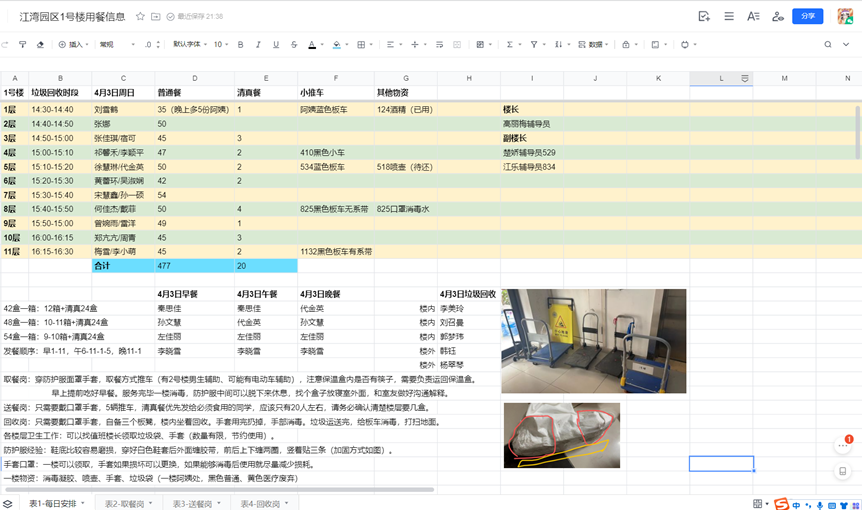Star this document as favorite
Image resolution: width=862 pixels, height=510 pixels.
pos(141,17)
